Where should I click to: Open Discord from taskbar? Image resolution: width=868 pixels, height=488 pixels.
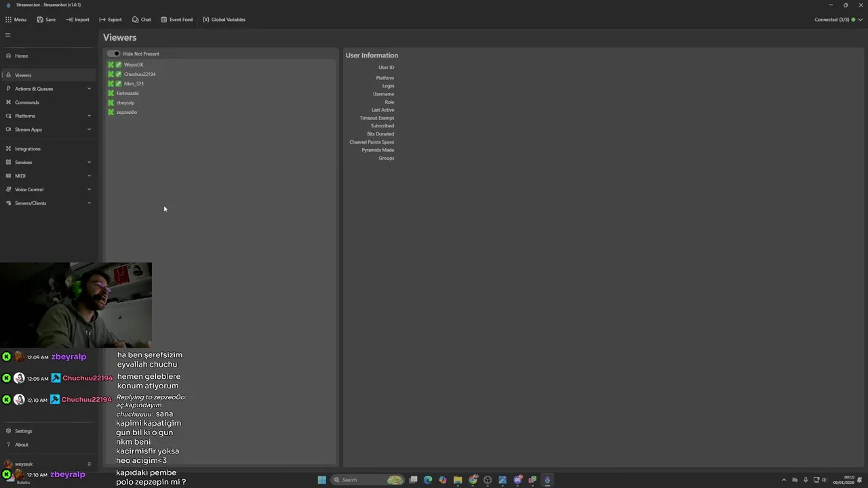(x=517, y=480)
